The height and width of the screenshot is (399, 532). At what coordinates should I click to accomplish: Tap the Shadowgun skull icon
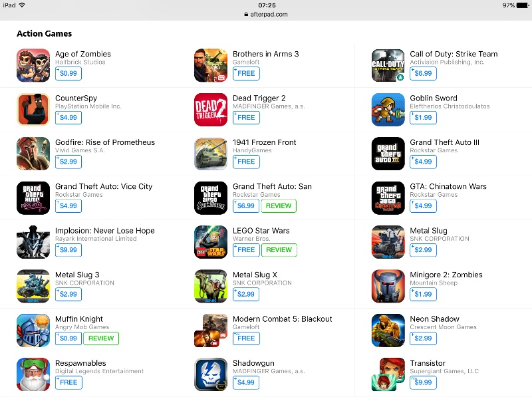click(x=211, y=374)
